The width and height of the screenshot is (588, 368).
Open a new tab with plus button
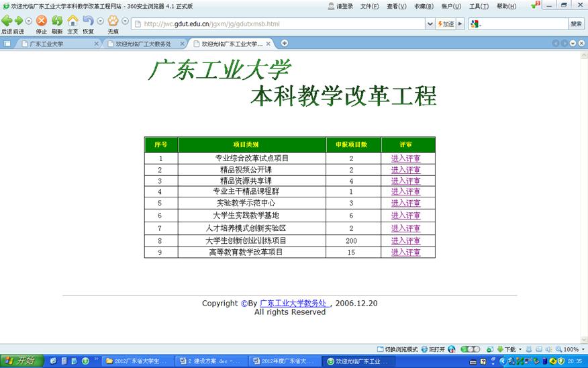(285, 43)
